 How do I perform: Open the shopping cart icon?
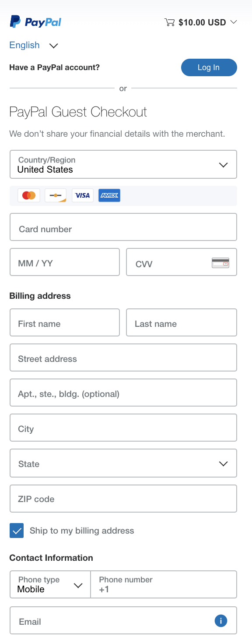coord(169,22)
